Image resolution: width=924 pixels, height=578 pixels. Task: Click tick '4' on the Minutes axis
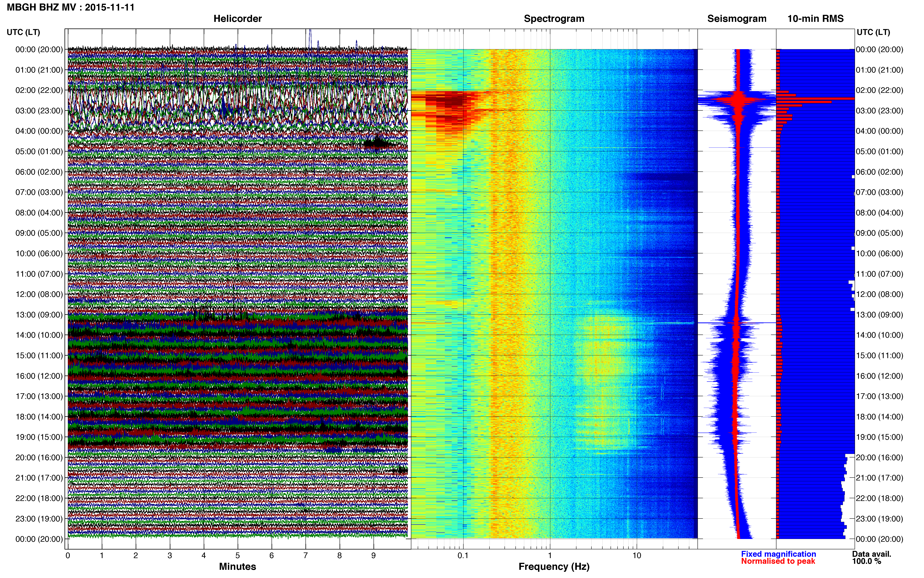click(204, 555)
